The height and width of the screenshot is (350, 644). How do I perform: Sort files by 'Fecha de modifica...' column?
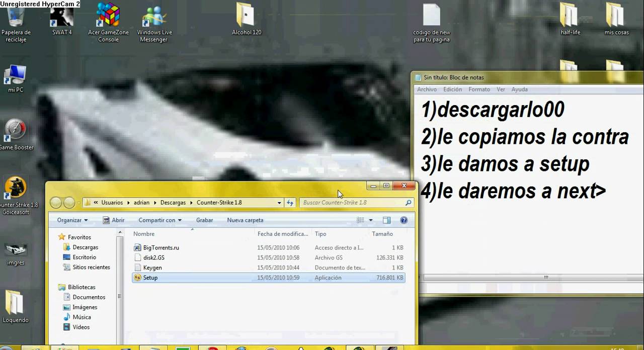click(283, 234)
